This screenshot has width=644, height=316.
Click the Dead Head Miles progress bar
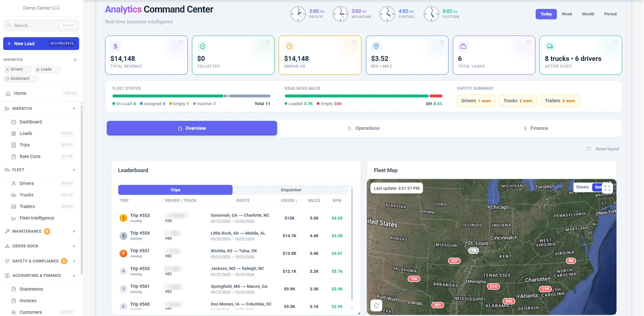[x=363, y=96]
